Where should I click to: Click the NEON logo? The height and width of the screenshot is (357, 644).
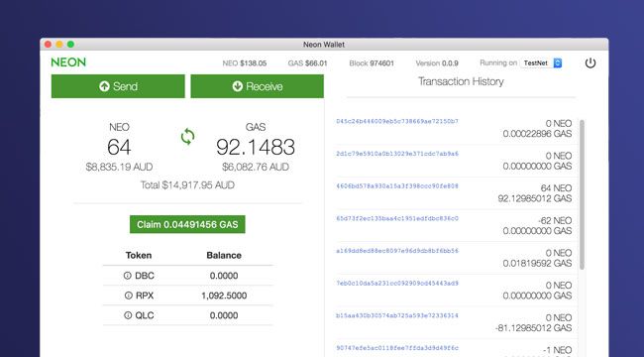coord(68,62)
